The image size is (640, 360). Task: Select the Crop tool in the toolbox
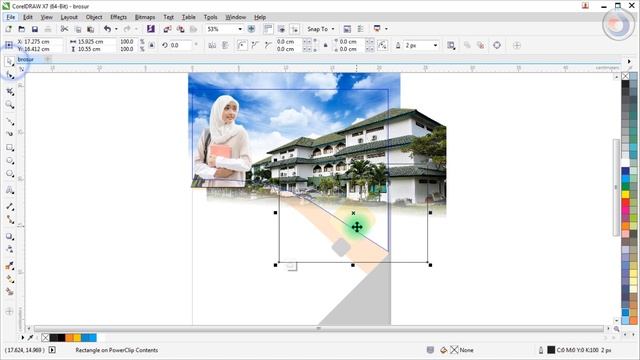pyautogui.click(x=10, y=92)
